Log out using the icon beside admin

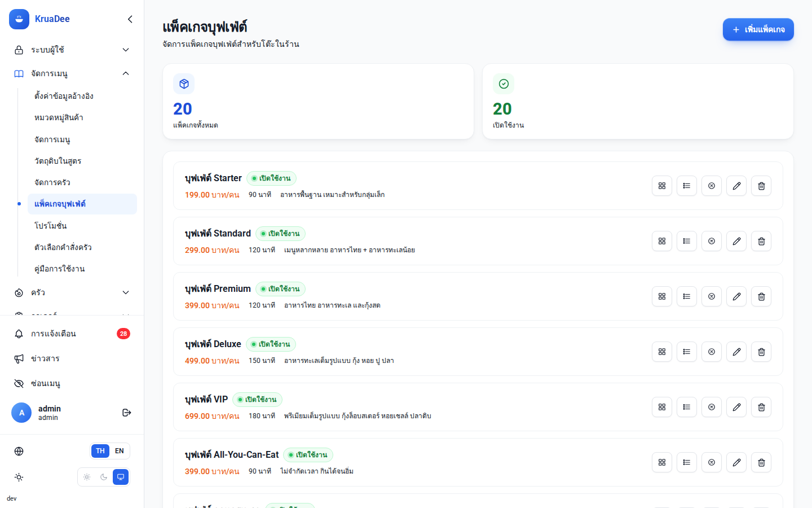pyautogui.click(x=127, y=413)
